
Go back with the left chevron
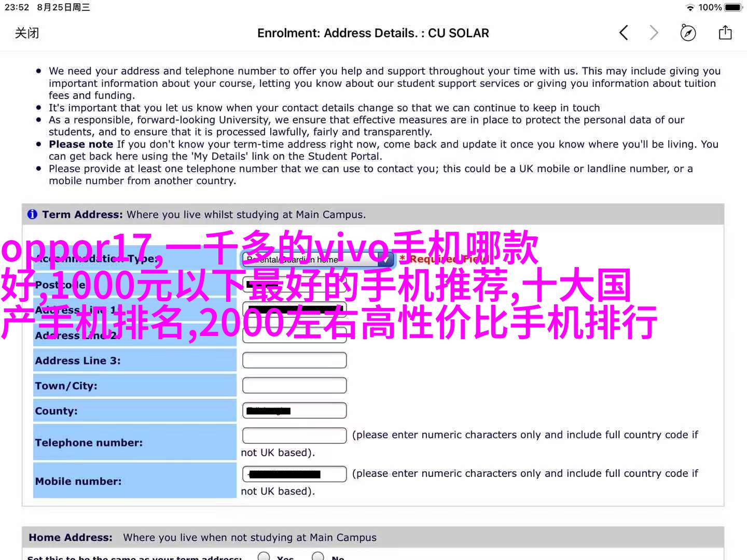pos(624,33)
